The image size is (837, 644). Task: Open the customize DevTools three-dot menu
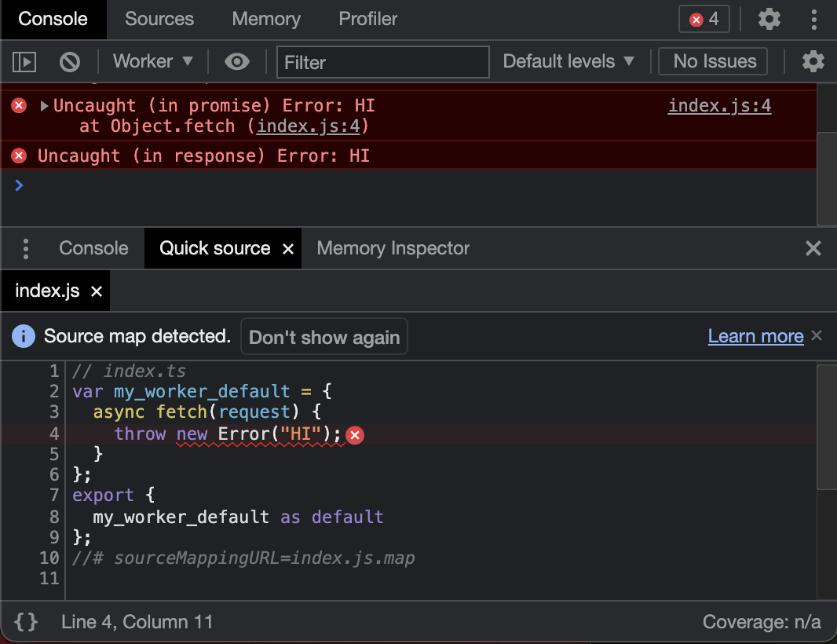pyautogui.click(x=814, y=19)
